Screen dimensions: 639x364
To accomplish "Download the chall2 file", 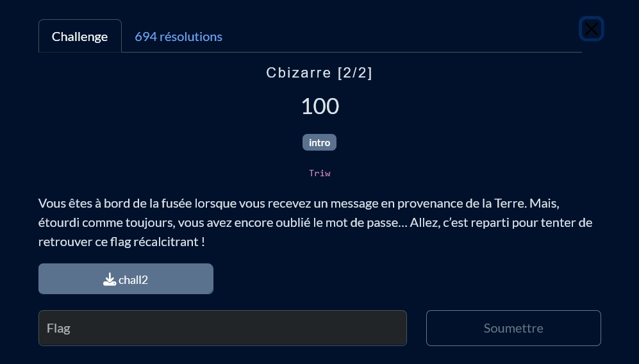I will pos(126,279).
